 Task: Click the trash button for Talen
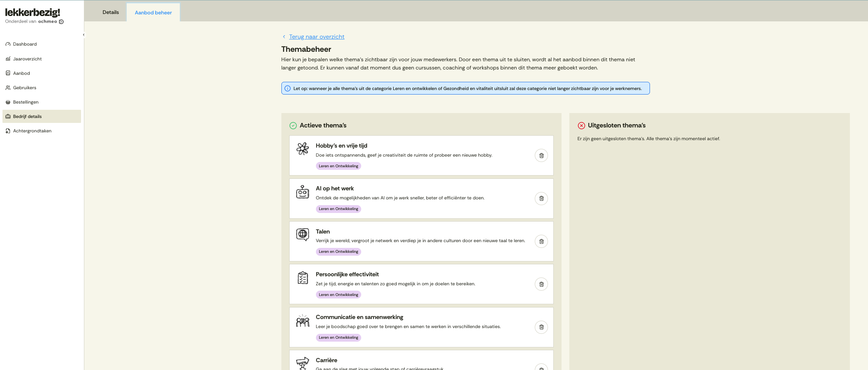pyautogui.click(x=541, y=241)
